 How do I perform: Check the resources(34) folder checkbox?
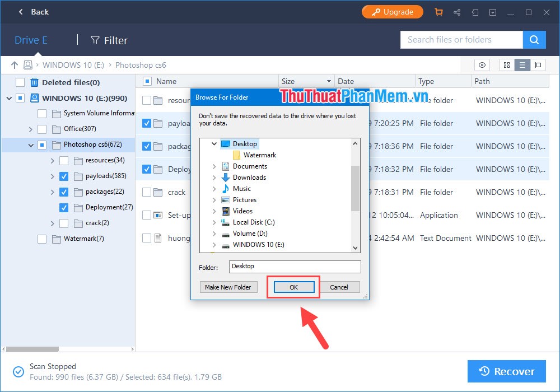[x=63, y=160]
